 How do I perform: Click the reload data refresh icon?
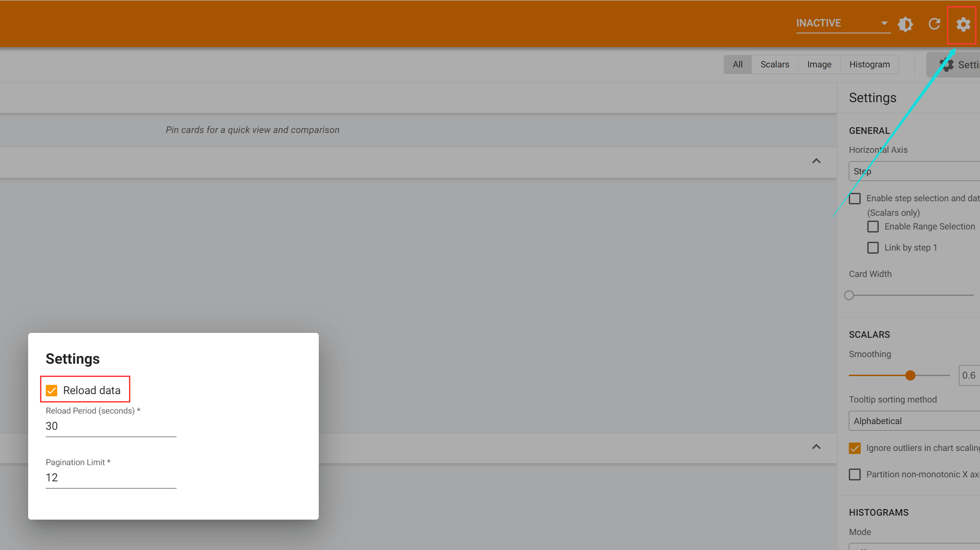click(x=934, y=24)
